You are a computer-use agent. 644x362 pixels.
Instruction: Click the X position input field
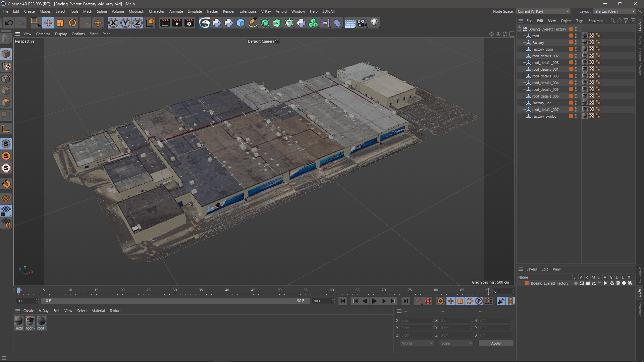(416, 320)
